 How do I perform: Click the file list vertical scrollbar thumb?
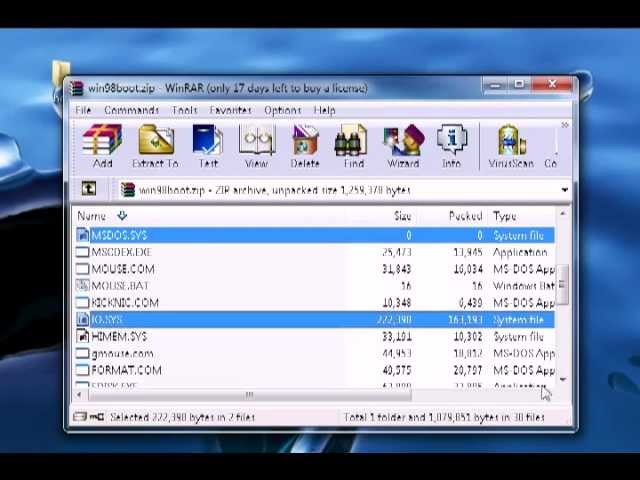pos(562,284)
